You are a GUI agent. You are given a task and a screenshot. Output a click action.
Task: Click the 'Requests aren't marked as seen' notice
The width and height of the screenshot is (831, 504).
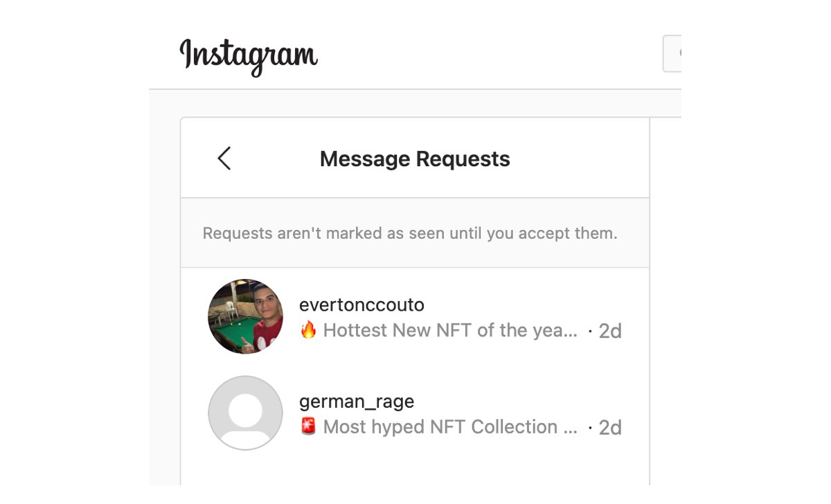(409, 233)
